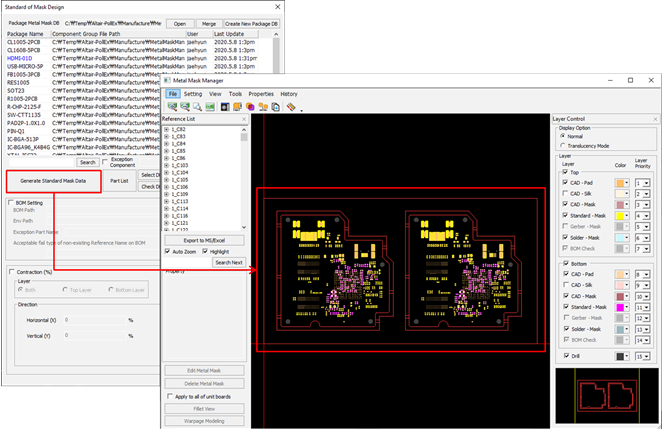The image size is (662, 429).
Task: Select the magnifier search tool icon
Action: (197, 106)
